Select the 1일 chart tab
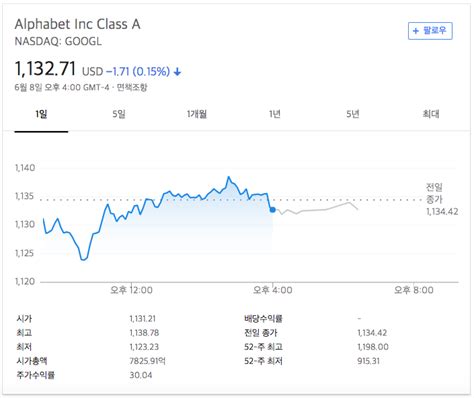The image size is (474, 398). [x=41, y=114]
